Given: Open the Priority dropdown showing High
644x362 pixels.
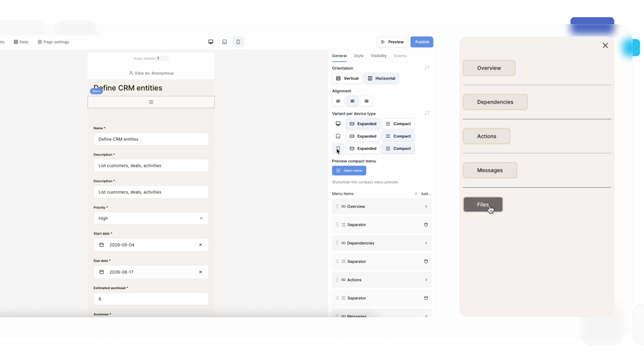Looking at the screenshot, I should point(151,218).
